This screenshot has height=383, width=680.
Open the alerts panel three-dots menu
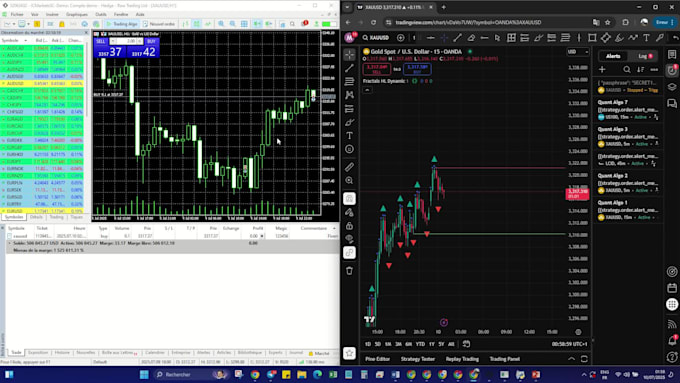(654, 69)
